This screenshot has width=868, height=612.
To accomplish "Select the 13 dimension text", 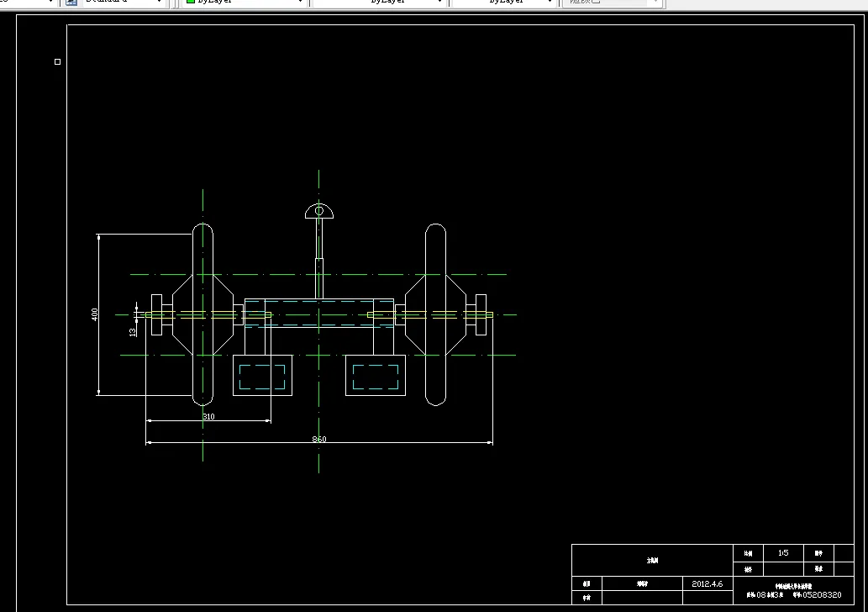I will [132, 332].
